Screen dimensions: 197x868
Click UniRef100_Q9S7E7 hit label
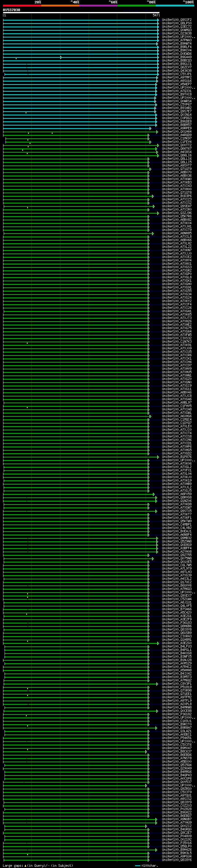(176, 111)
